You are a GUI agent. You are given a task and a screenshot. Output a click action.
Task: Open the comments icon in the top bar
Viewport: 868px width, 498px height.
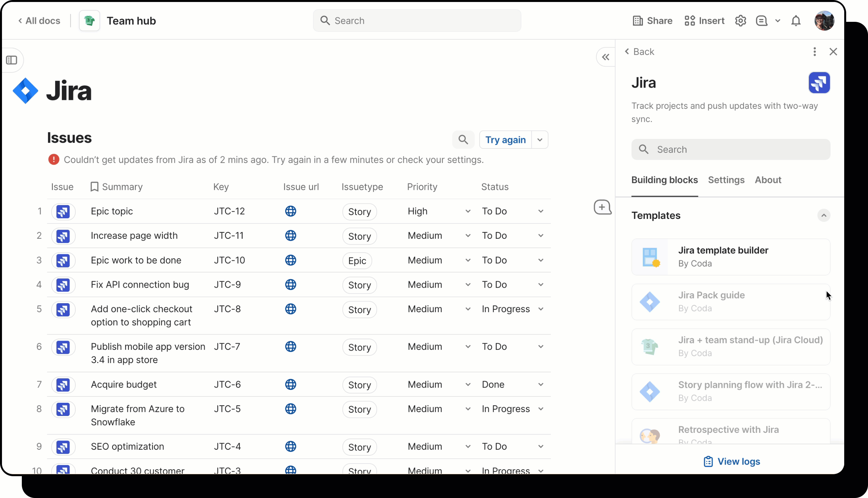pos(761,21)
